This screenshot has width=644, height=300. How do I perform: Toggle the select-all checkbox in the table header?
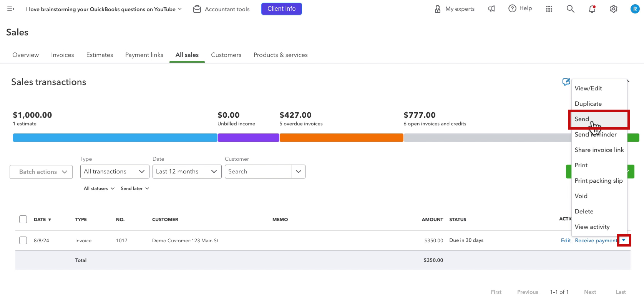[23, 219]
